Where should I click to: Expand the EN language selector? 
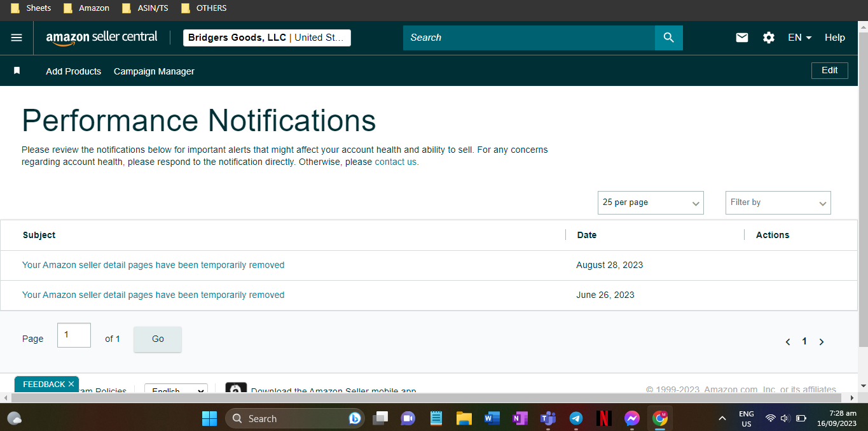(799, 38)
